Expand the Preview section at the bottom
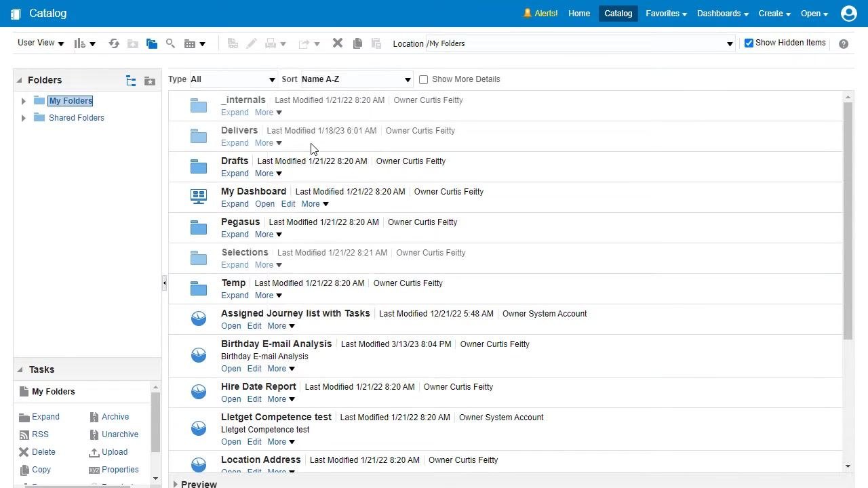868x488 pixels. (x=176, y=484)
